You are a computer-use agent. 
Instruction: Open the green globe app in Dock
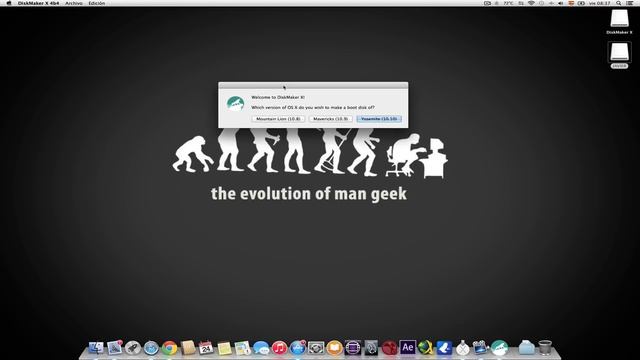click(426, 348)
